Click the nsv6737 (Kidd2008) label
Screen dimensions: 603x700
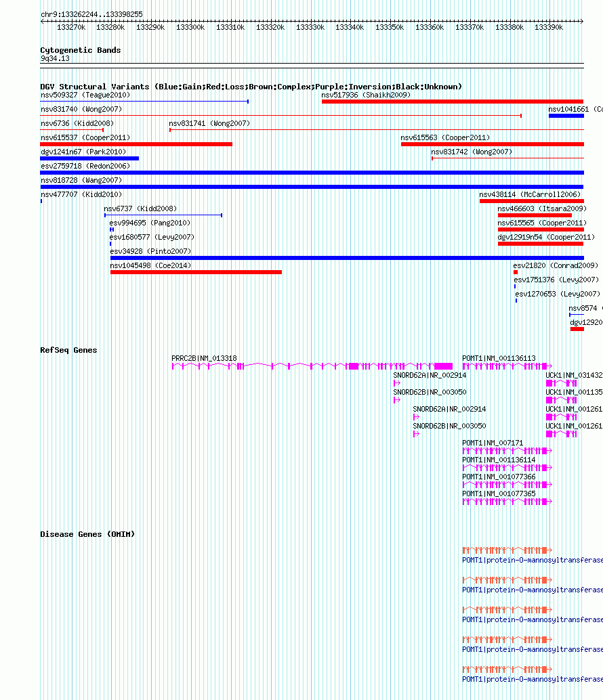coord(140,209)
